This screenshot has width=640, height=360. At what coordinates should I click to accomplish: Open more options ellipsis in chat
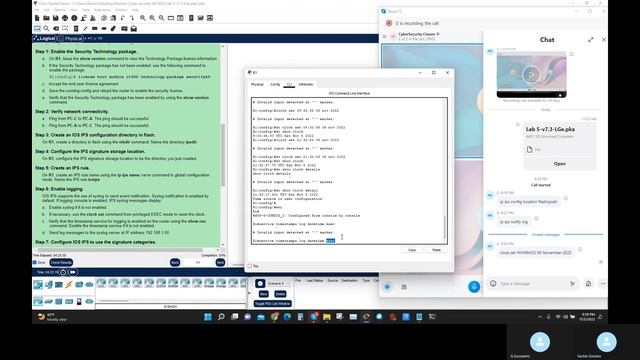tap(603, 283)
